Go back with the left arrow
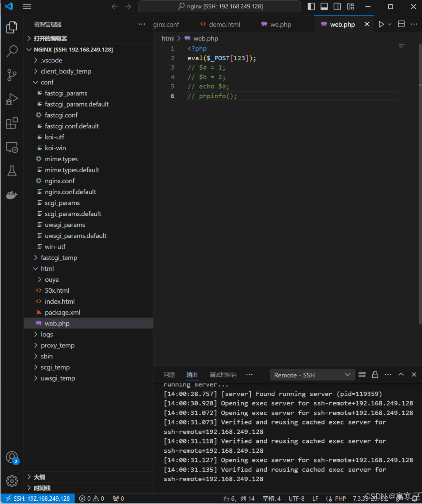Screen dimensions: 422x504 coord(115,7)
